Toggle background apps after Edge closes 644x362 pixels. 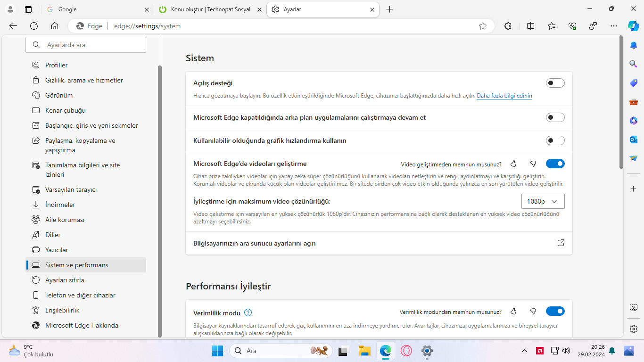coord(555,117)
